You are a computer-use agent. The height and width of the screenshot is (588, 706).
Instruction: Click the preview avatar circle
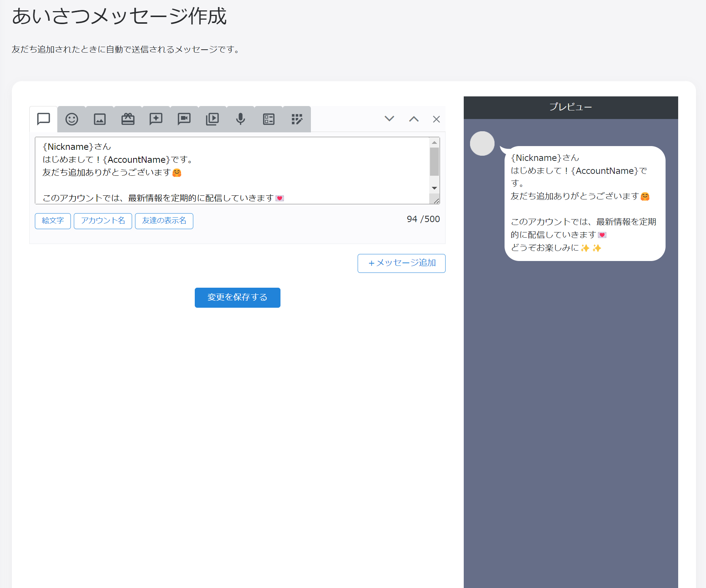(x=482, y=143)
